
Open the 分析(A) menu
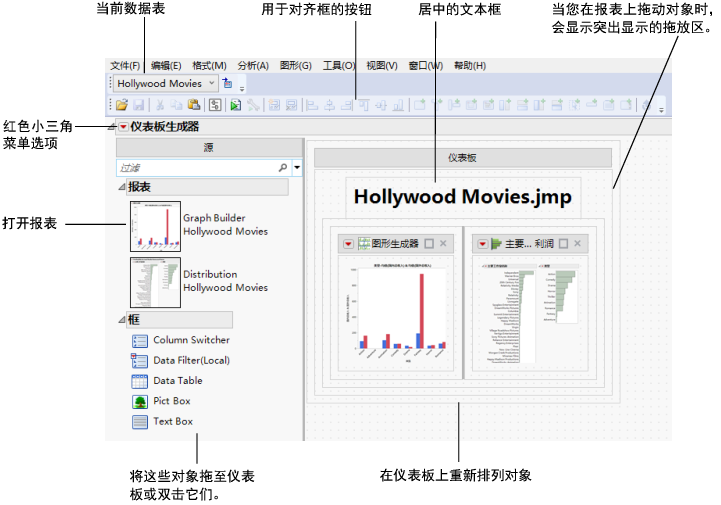click(253, 66)
